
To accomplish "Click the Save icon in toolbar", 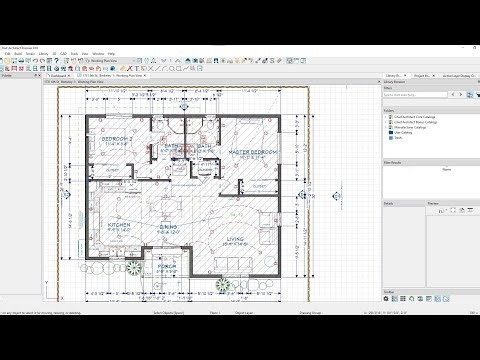I will [x=14, y=61].
